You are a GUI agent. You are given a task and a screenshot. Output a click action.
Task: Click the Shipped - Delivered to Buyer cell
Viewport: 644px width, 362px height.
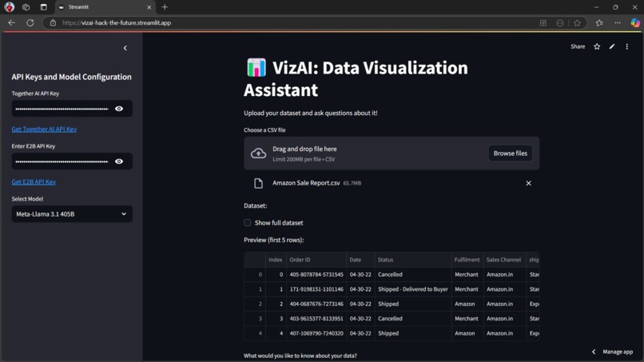tap(413, 289)
